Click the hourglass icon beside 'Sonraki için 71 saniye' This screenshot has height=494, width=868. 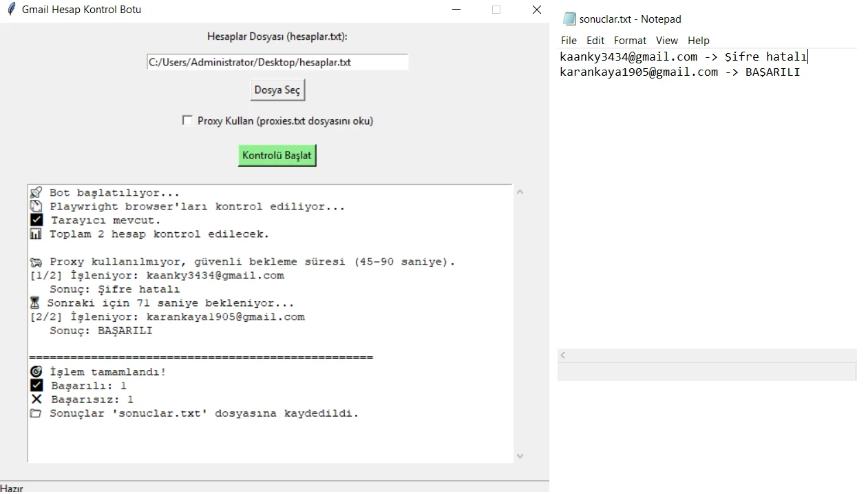(35, 302)
